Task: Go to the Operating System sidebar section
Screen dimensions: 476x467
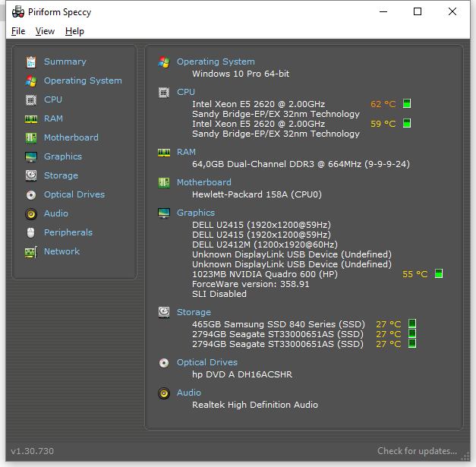Action: pyautogui.click(x=83, y=80)
